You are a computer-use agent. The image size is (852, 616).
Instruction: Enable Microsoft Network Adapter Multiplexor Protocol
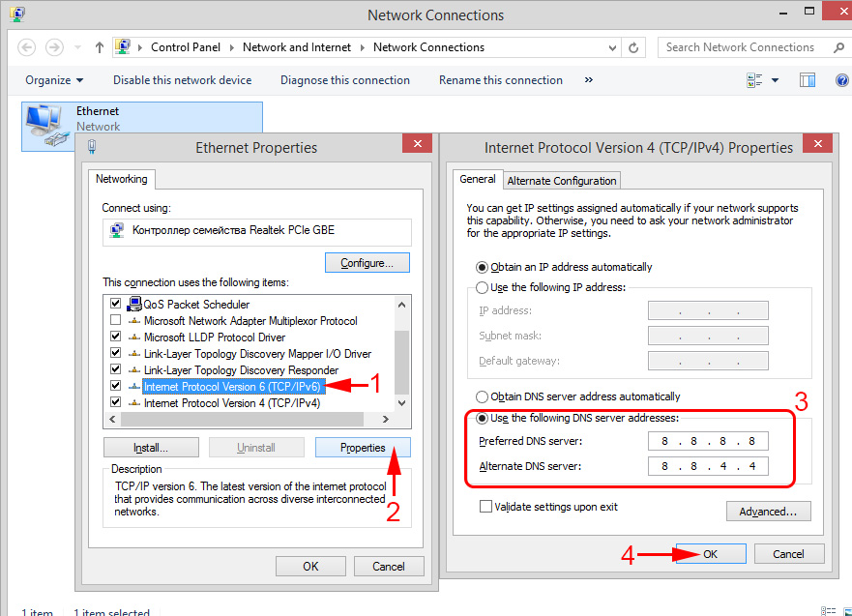pos(116,320)
